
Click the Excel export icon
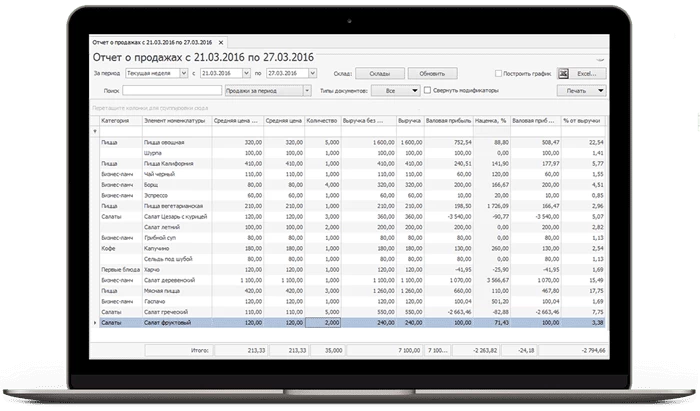tap(562, 74)
